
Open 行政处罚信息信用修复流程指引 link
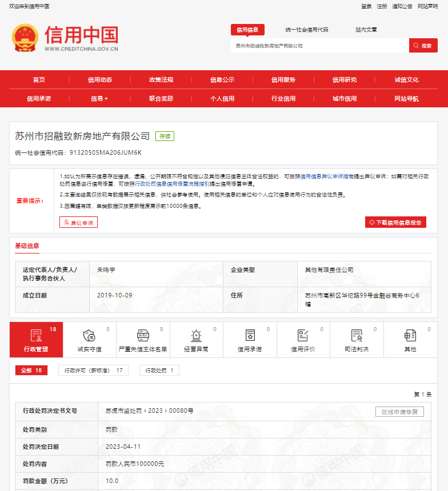[x=172, y=184]
